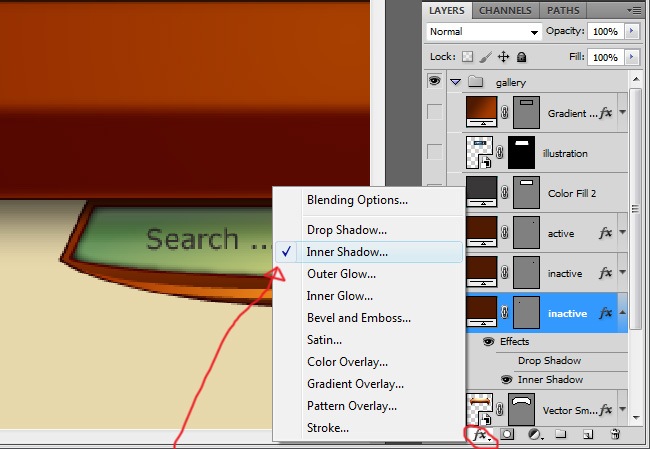The image size is (650, 449).
Task: Click the Color Fill 2 layer color thumbnail
Action: [x=483, y=192]
